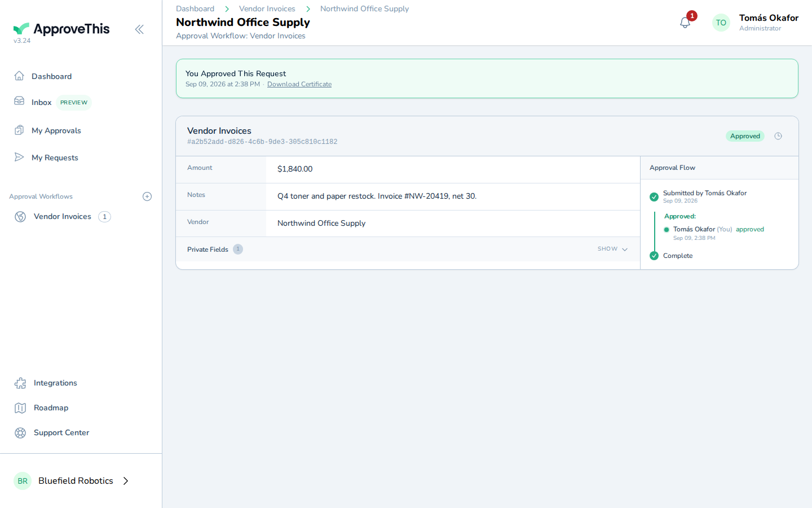The image size is (812, 508).
Task: Add a new approval workflow plus icon
Action: tap(147, 196)
